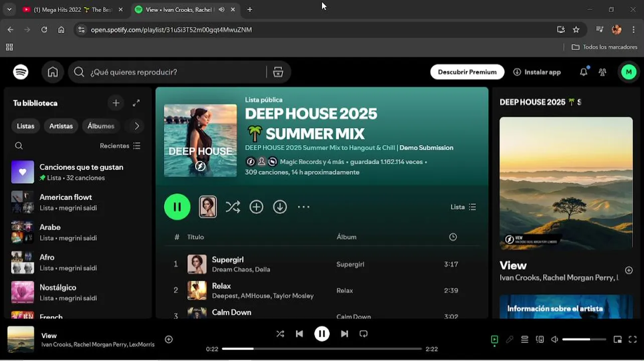Switch to Mega Hits 2022 YouTube tab

[x=73, y=10]
